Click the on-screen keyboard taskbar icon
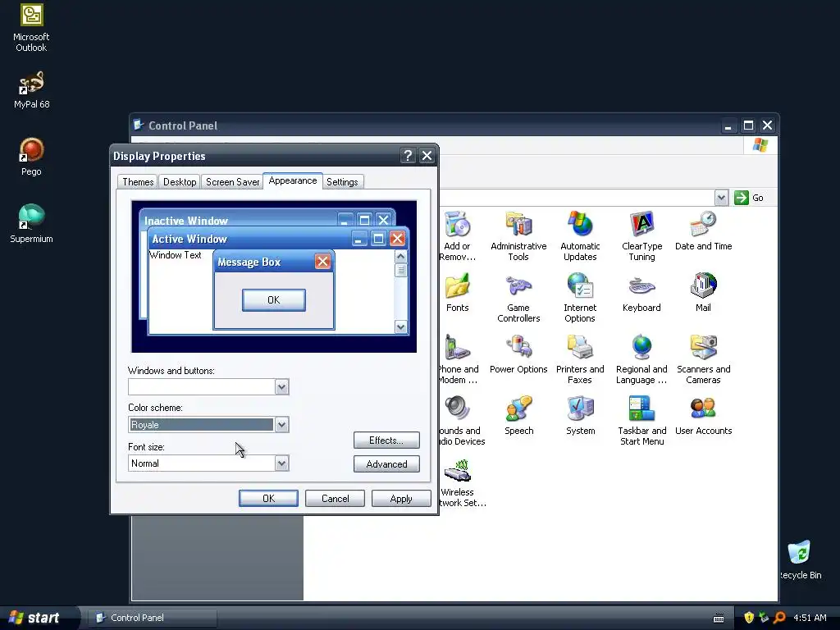 pos(719,619)
